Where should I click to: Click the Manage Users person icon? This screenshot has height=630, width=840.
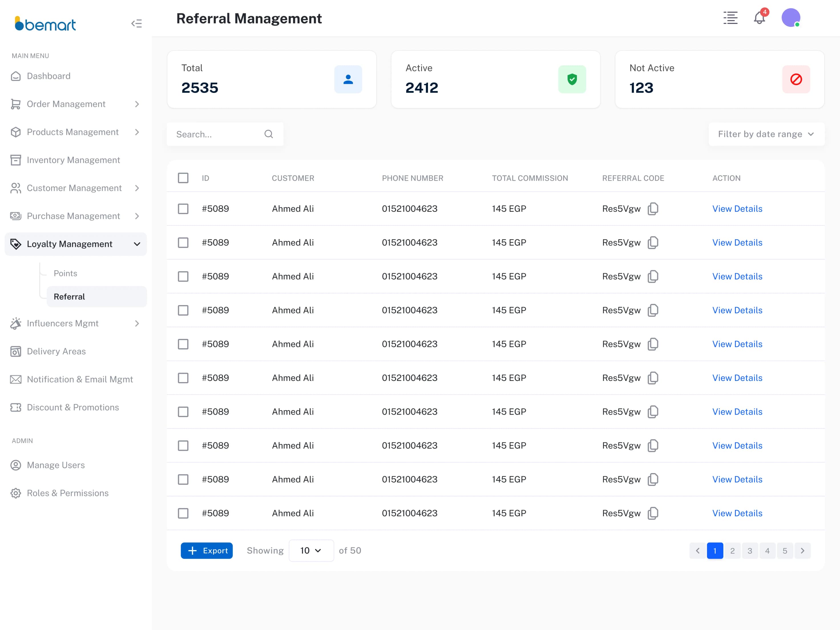(16, 465)
